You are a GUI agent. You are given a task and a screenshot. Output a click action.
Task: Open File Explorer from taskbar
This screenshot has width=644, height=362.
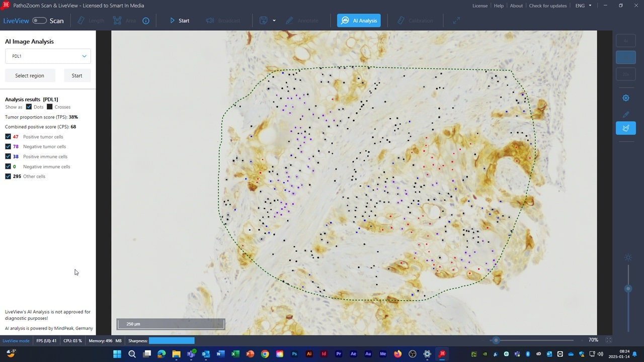click(176, 354)
